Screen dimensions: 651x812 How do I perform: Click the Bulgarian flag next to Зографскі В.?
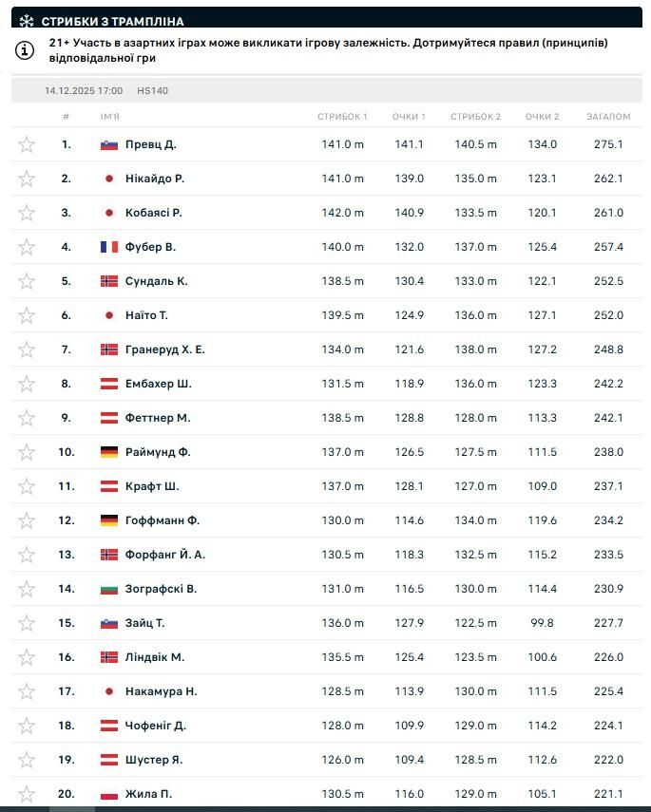pos(109,589)
